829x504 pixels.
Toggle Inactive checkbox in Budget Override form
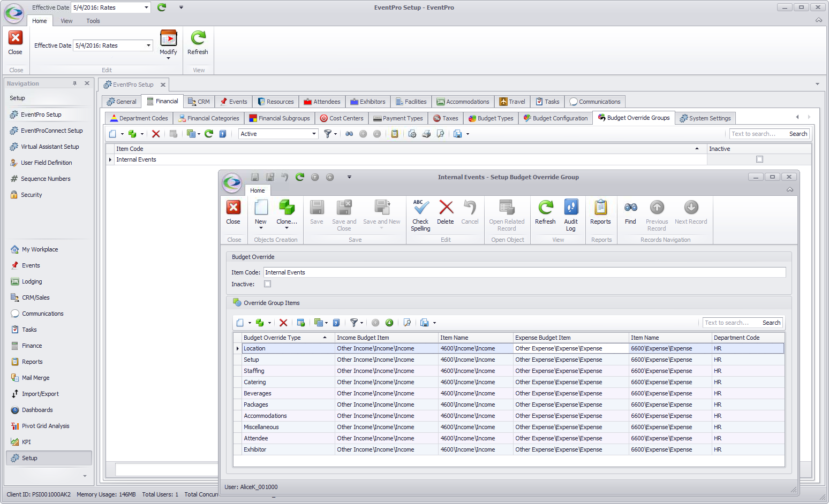[x=268, y=284]
